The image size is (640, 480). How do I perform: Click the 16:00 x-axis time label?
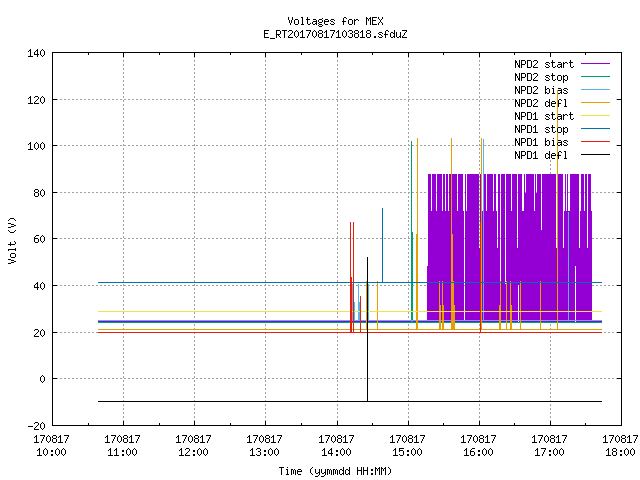(478, 452)
